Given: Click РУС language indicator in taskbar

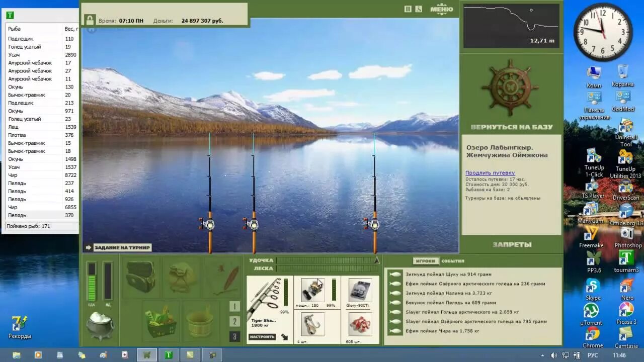Looking at the screenshot, I should [x=593, y=355].
